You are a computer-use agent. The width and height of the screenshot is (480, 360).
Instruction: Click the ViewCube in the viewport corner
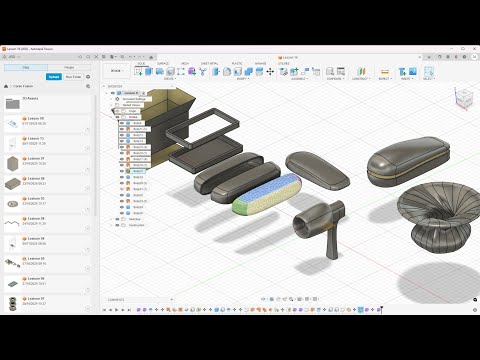pyautogui.click(x=463, y=98)
